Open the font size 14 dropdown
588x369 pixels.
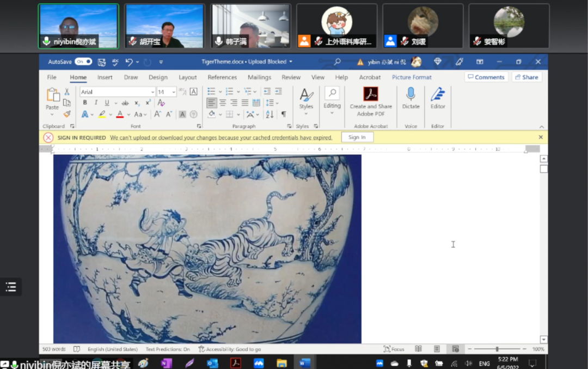pos(174,92)
